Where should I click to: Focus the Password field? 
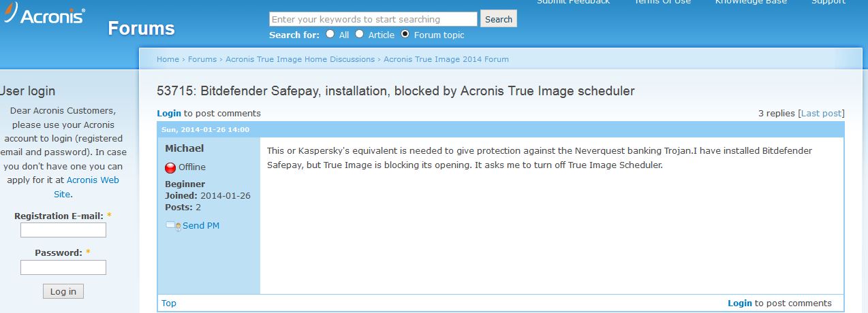point(63,267)
